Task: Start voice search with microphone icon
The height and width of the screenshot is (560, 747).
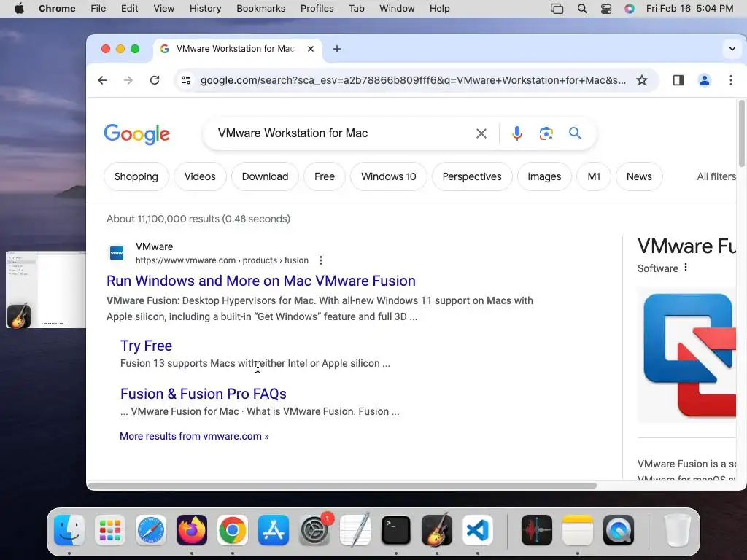Action: coord(517,133)
